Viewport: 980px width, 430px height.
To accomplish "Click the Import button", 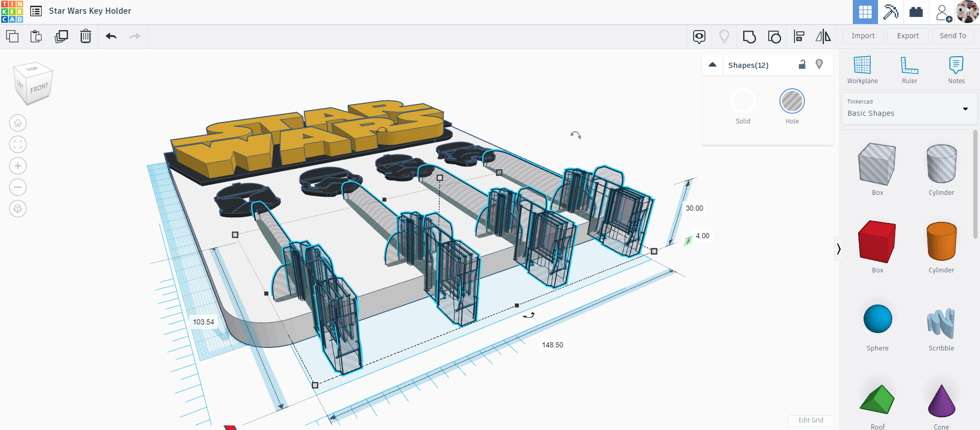I will 863,36.
